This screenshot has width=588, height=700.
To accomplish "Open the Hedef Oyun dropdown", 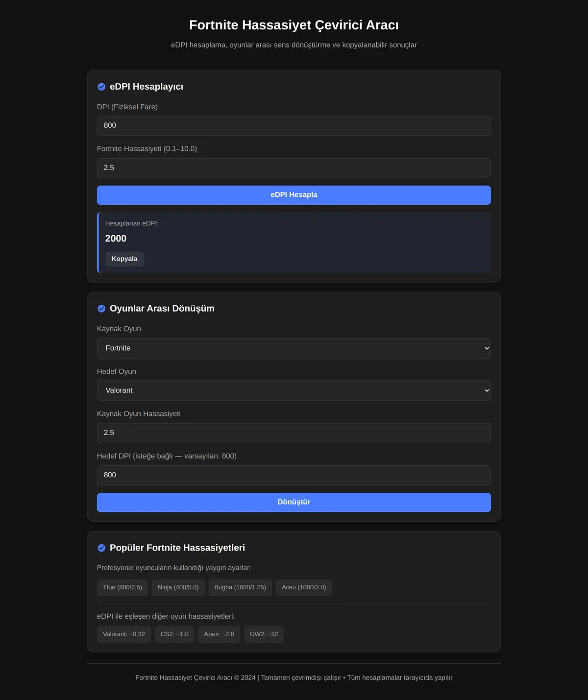I will click(x=294, y=390).
